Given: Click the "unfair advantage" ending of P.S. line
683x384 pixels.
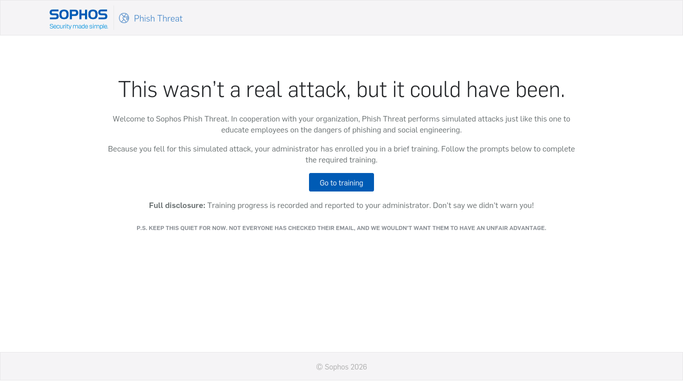Looking at the screenshot, I should click(516, 228).
